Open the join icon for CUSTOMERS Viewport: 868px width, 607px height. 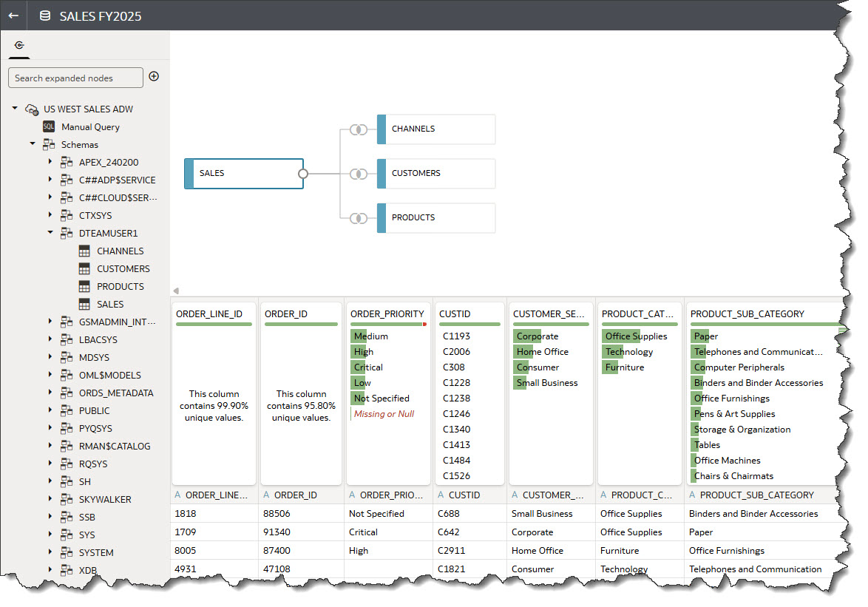tap(358, 174)
